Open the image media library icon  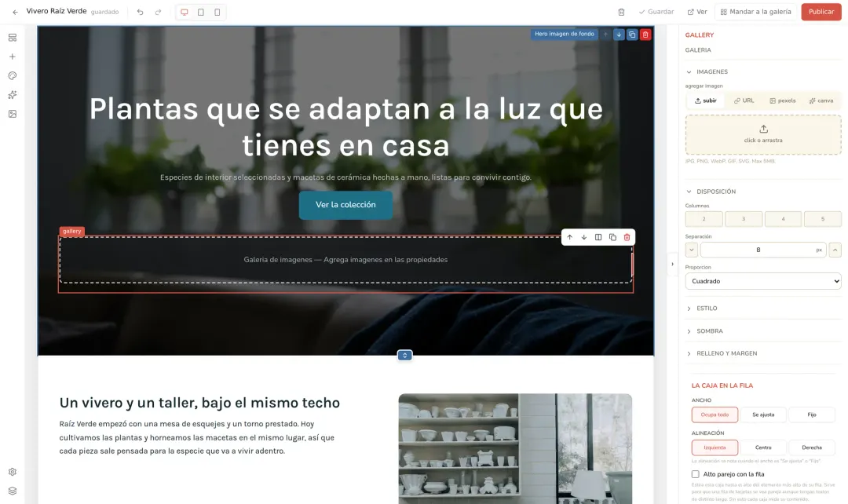click(x=13, y=114)
